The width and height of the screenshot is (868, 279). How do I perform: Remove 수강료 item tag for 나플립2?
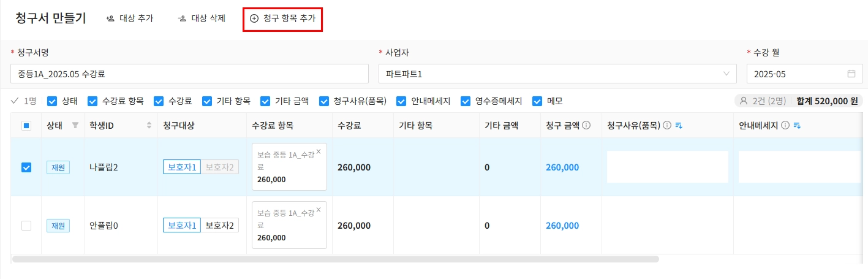pos(319,151)
